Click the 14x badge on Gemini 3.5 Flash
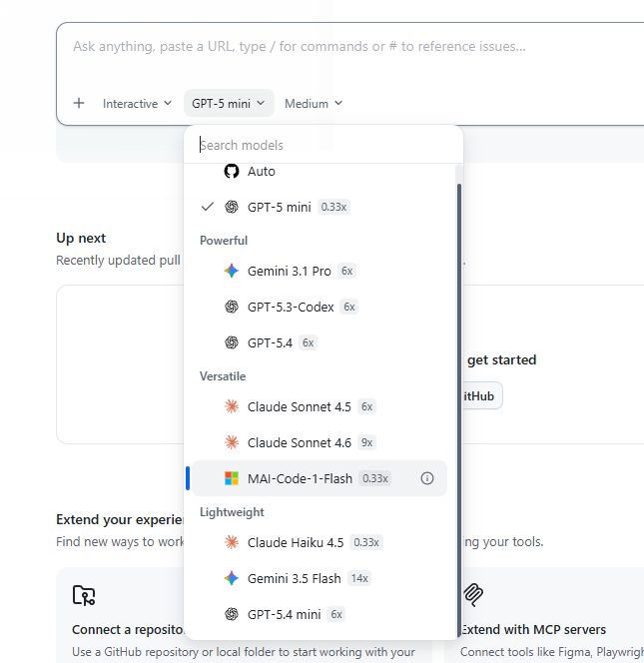Screen dimensions: 644x663 tap(359, 578)
